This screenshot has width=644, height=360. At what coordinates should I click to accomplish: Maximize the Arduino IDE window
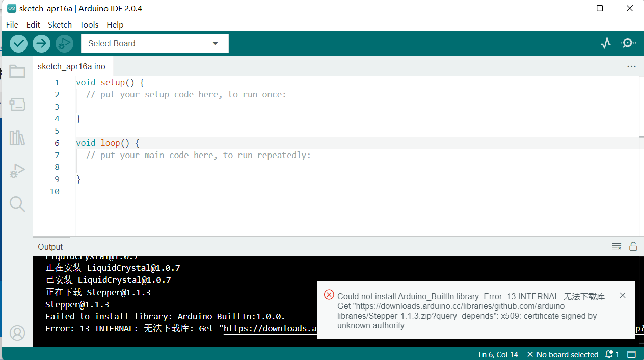[600, 8]
